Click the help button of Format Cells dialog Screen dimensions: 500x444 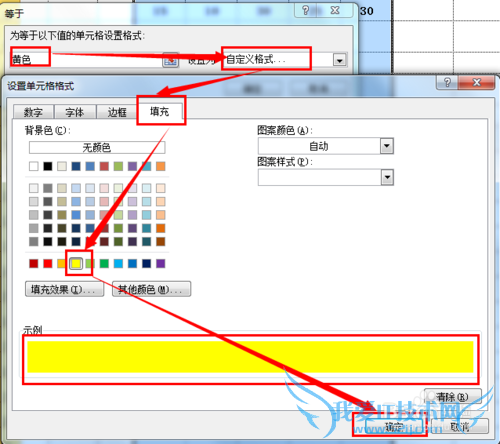[447, 82]
